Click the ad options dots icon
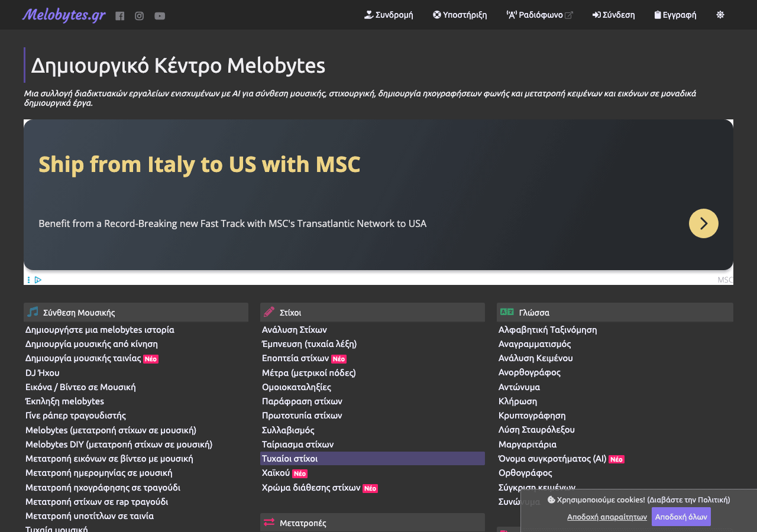 [28, 280]
